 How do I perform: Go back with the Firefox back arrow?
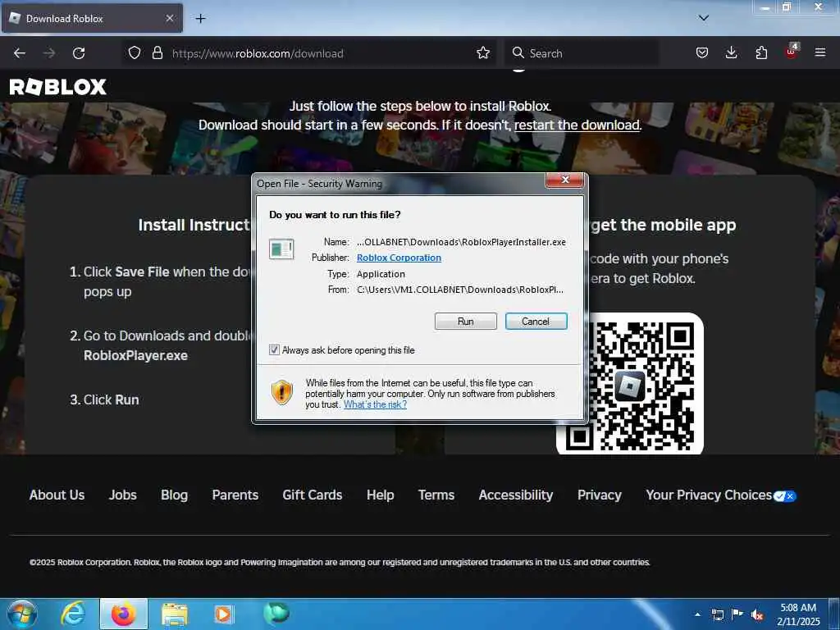point(20,53)
